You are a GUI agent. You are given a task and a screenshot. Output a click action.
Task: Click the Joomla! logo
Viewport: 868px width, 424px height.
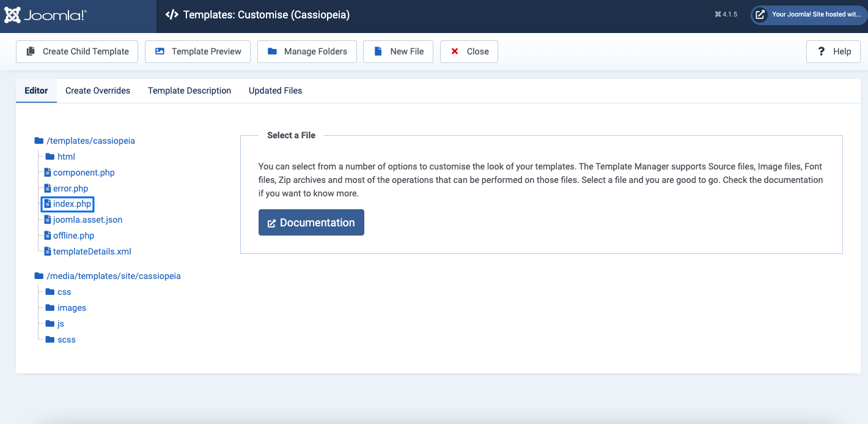[x=45, y=15]
